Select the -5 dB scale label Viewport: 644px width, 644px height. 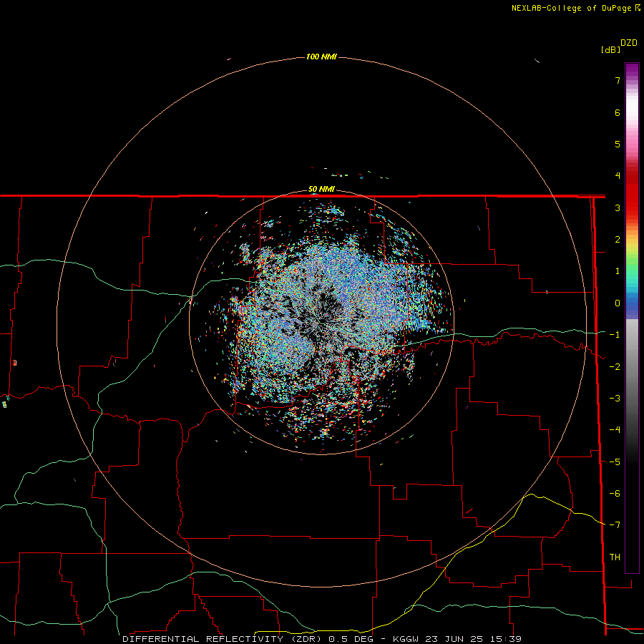click(x=615, y=462)
